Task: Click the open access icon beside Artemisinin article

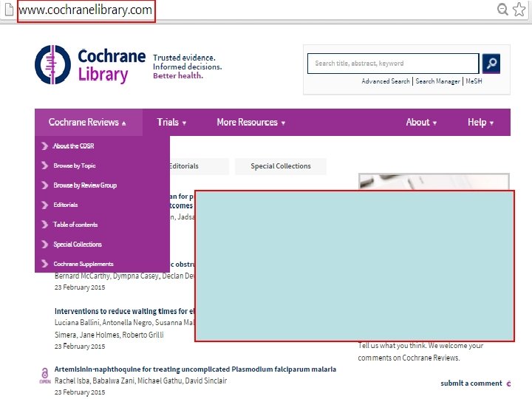Action: click(x=45, y=375)
